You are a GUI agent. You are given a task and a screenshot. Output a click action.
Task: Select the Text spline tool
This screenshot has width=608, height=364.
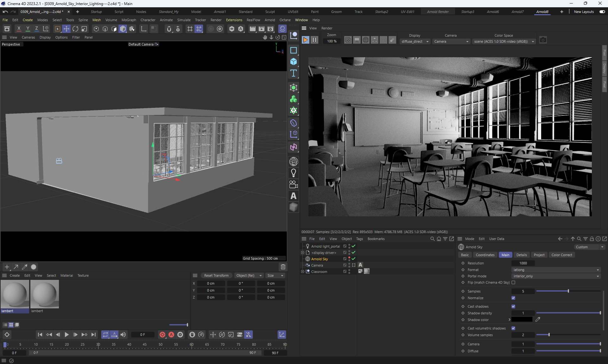(293, 73)
